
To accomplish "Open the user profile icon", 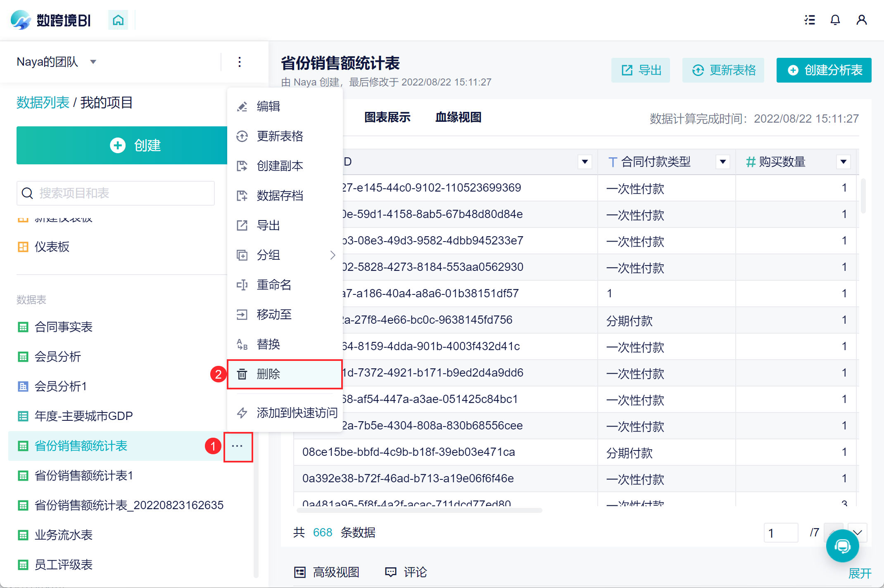I will click(x=861, y=20).
